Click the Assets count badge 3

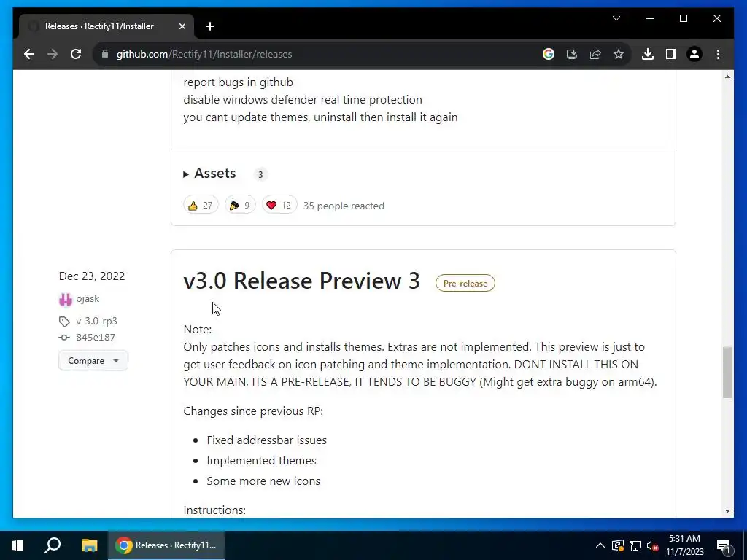(260, 175)
